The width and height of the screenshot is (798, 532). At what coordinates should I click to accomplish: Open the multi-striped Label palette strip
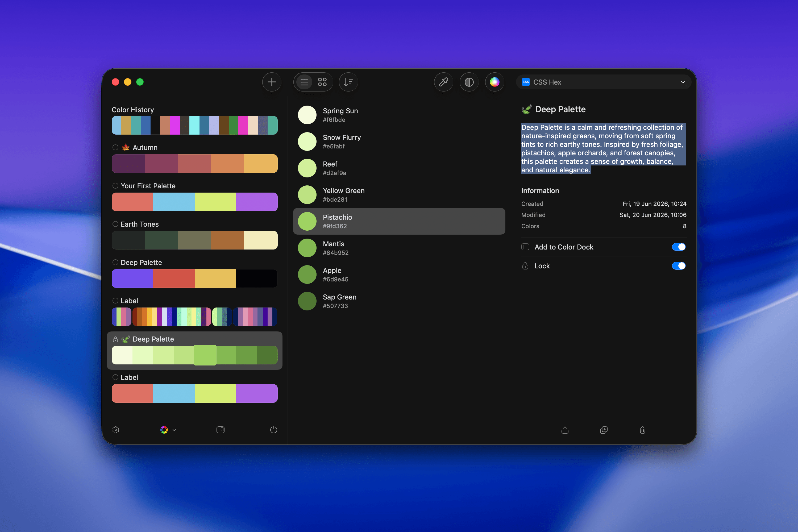(x=195, y=317)
